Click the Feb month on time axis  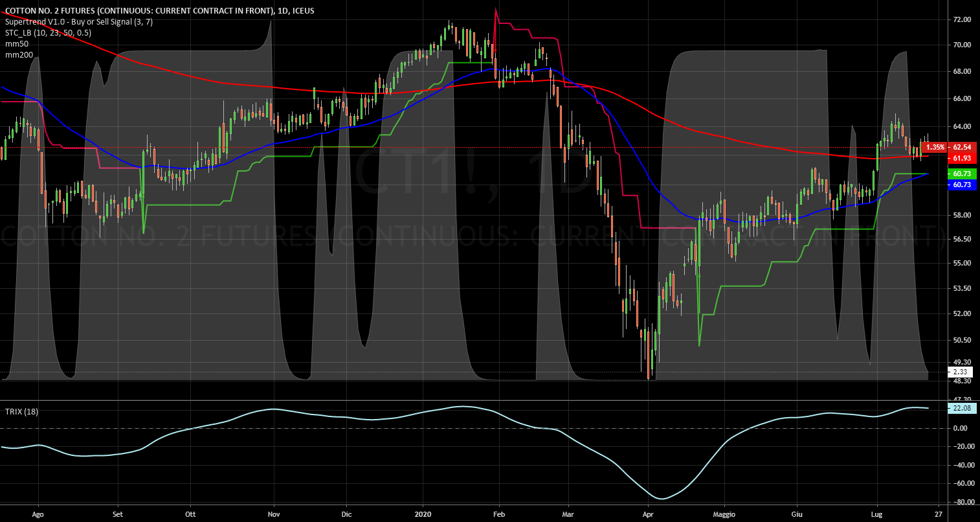498,515
